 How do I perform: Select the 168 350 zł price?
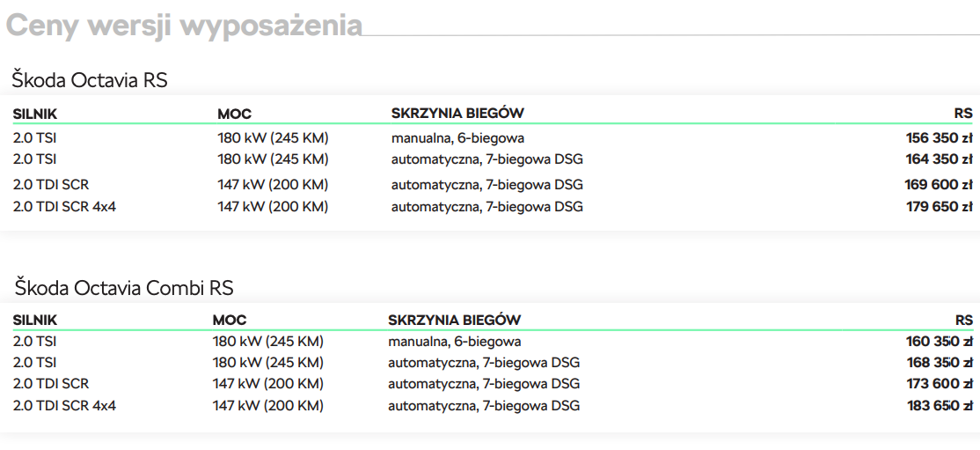[939, 363]
